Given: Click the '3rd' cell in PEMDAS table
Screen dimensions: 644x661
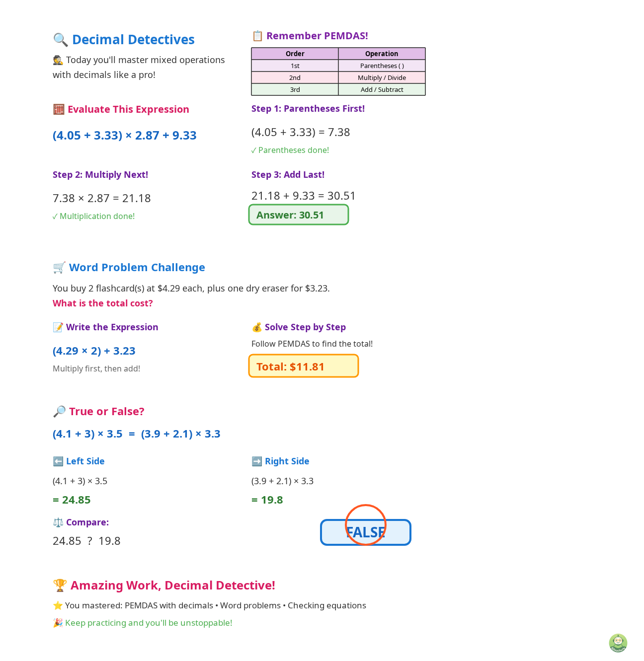Looking at the screenshot, I should click(x=295, y=89).
